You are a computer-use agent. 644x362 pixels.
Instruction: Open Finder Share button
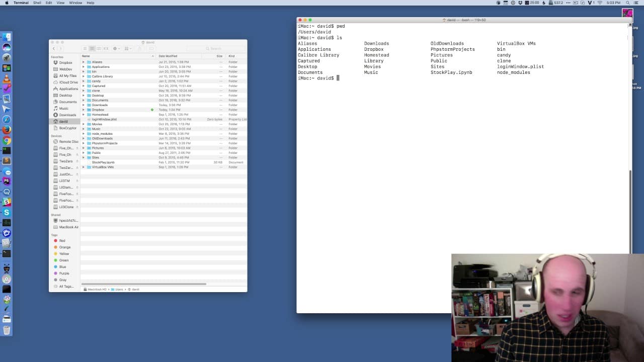tap(140, 48)
